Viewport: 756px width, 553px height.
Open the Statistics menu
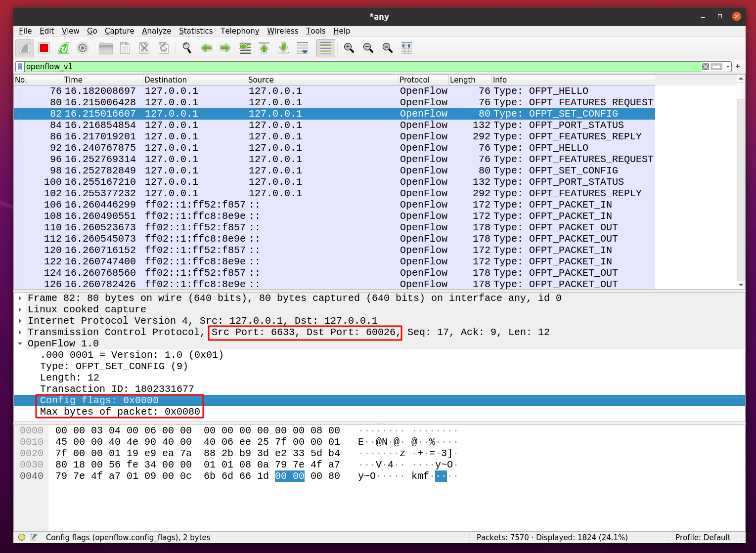pos(195,31)
